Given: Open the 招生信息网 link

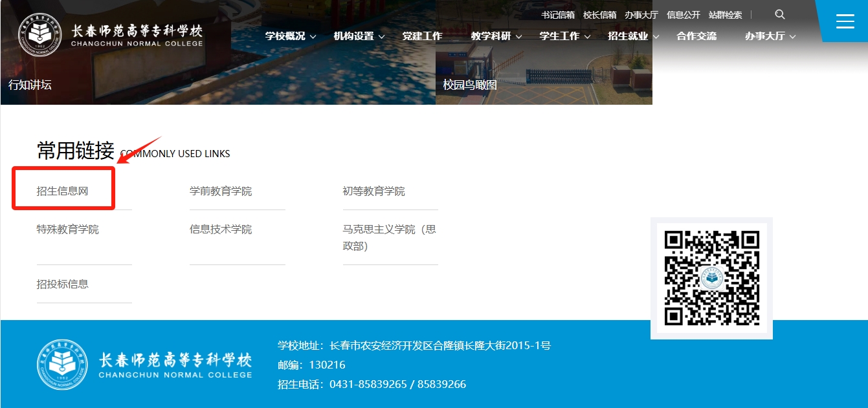Looking at the screenshot, I should tap(62, 191).
